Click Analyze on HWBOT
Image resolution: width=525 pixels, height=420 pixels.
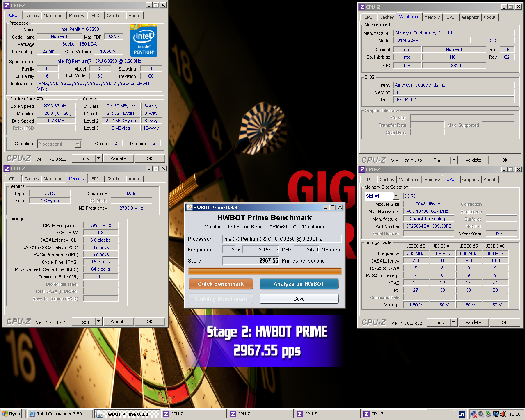(x=299, y=284)
